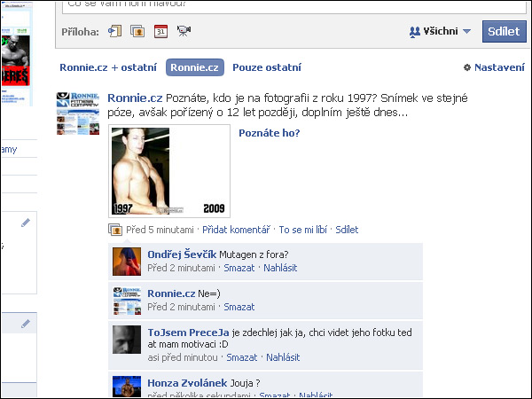Image resolution: width=532 pixels, height=399 pixels.
Task: Open the 1997/2009 comparison photo
Action: 169,171
